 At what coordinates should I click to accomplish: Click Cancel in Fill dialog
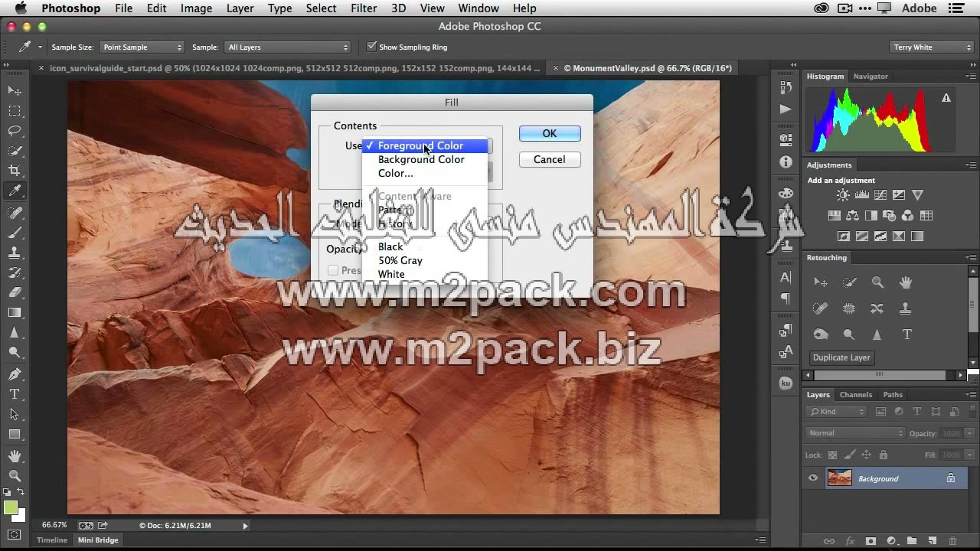550,159
